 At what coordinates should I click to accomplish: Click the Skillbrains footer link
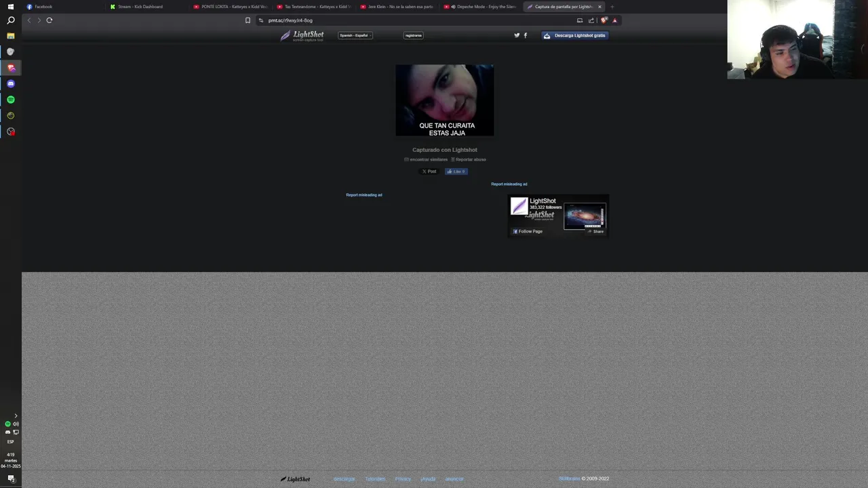pyautogui.click(x=570, y=479)
